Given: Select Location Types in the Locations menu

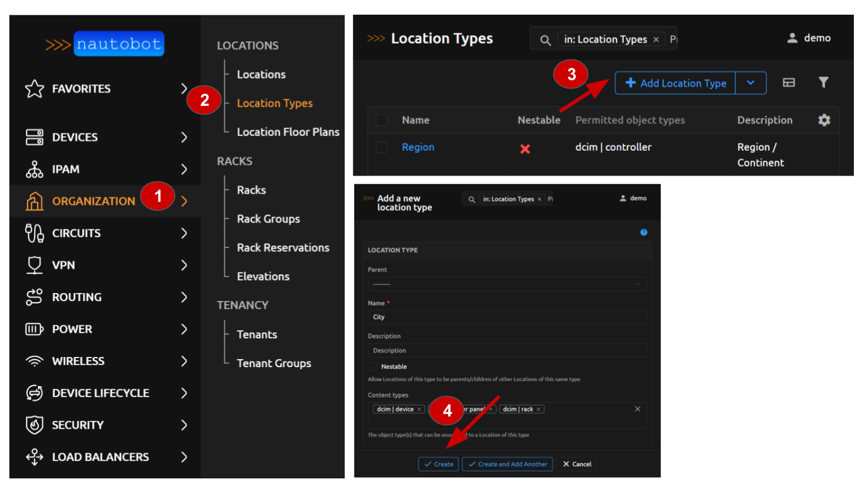Looking at the screenshot, I should coord(275,103).
